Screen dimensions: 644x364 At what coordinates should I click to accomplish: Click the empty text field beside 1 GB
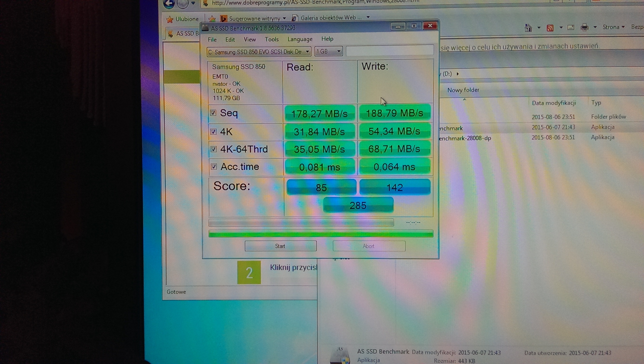(x=390, y=51)
